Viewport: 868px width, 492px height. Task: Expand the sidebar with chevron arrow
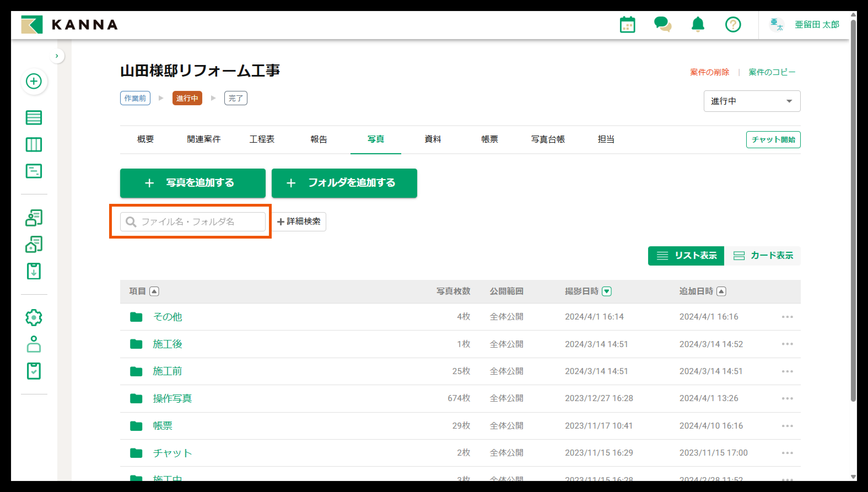[57, 56]
